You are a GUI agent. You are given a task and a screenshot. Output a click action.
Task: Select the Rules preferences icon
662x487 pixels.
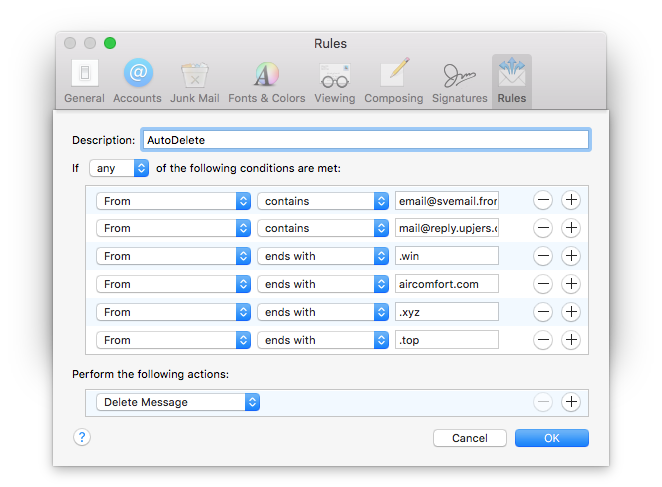coord(512,81)
